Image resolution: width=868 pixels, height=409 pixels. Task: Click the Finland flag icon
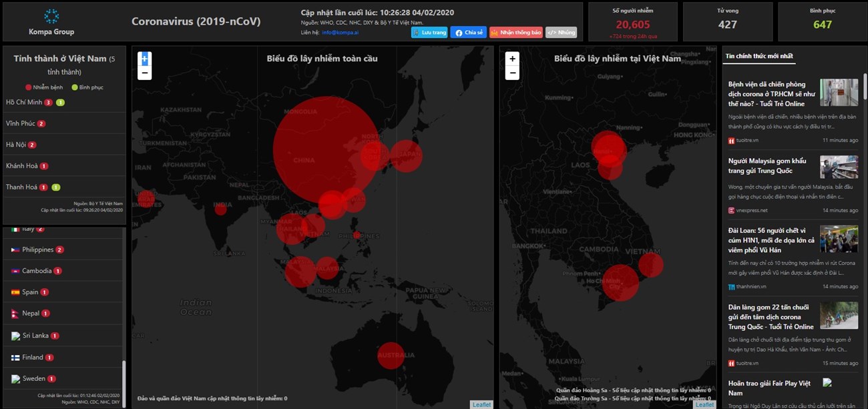[15, 358]
